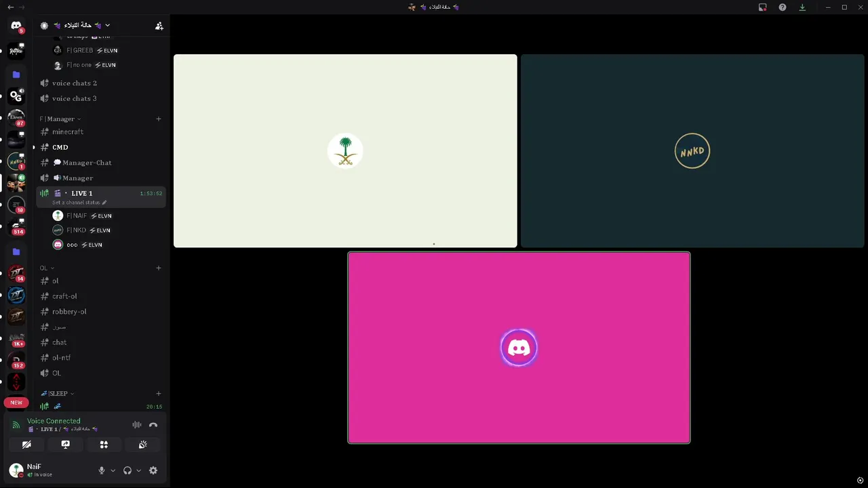
Task: Go forward with title bar arrow
Action: 22,7
